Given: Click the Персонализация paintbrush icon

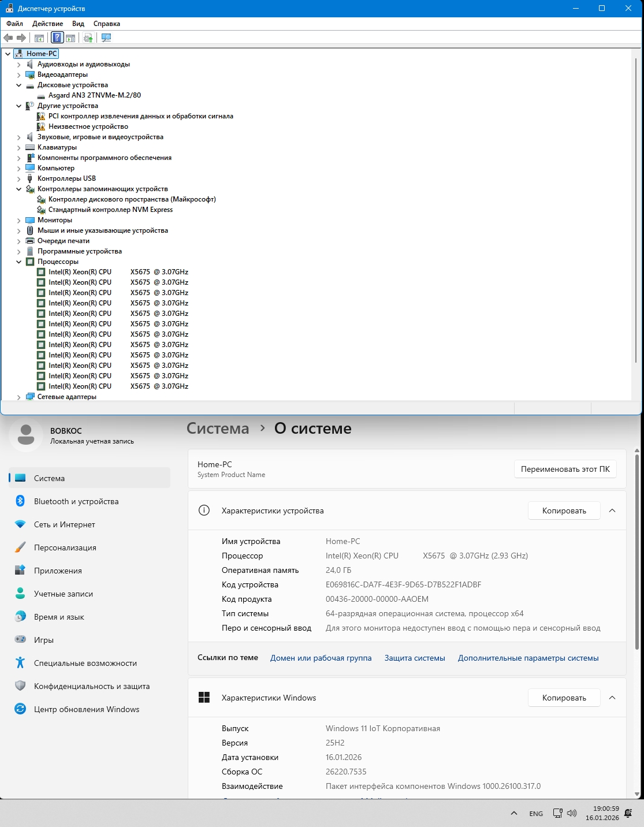Looking at the screenshot, I should tap(20, 547).
